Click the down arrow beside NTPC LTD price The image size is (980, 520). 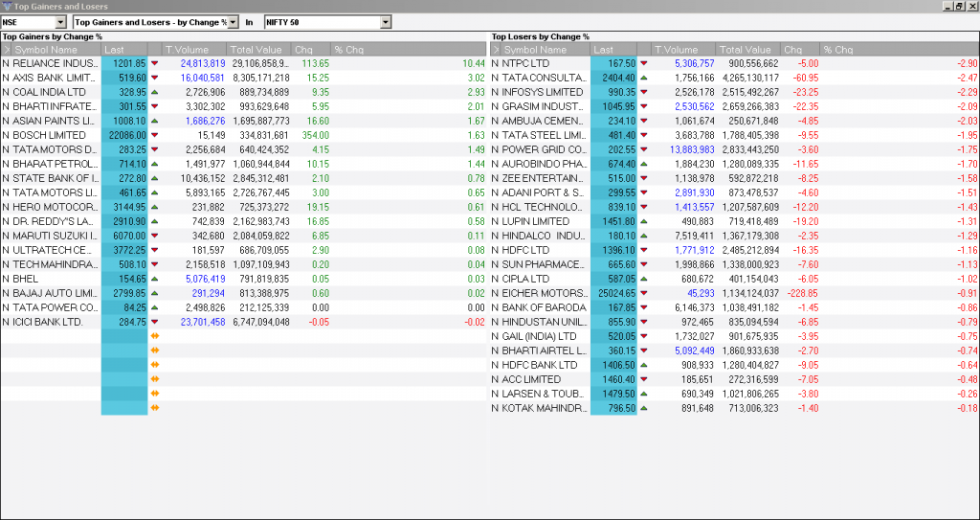pyautogui.click(x=644, y=63)
